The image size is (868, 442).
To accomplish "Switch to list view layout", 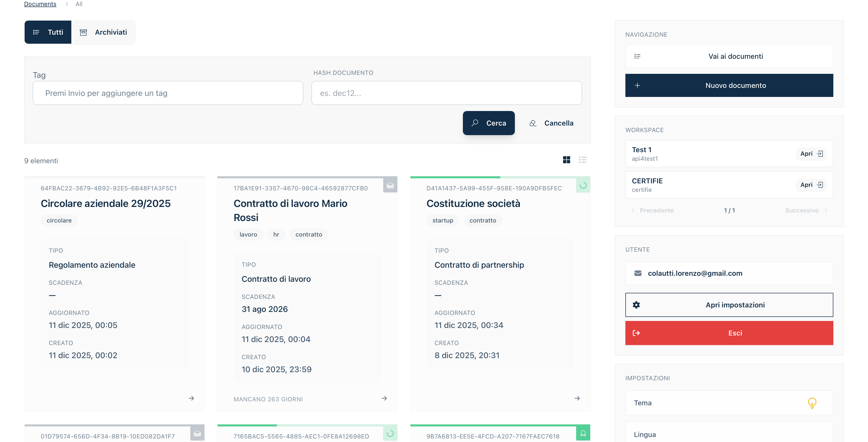I will (x=583, y=160).
